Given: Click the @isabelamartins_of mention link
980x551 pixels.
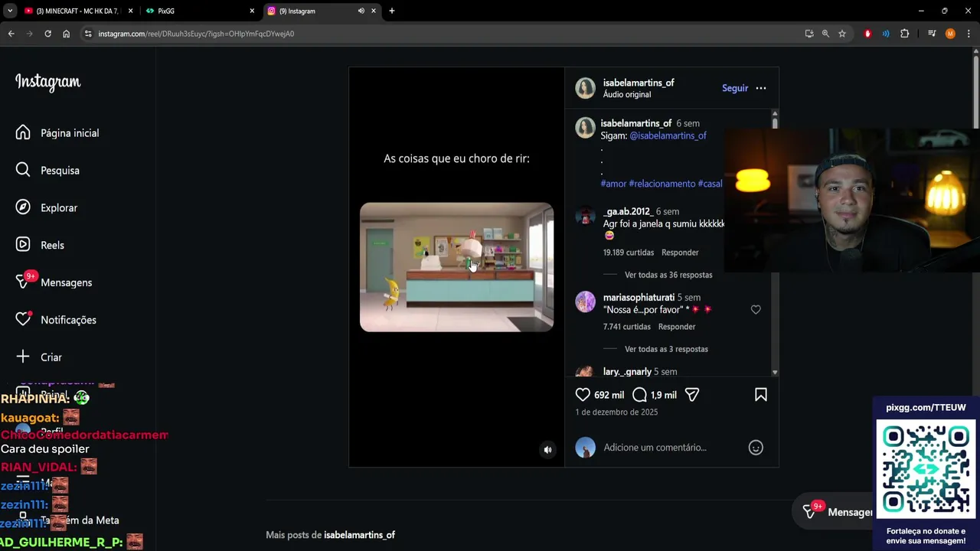Looking at the screenshot, I should tap(668, 135).
